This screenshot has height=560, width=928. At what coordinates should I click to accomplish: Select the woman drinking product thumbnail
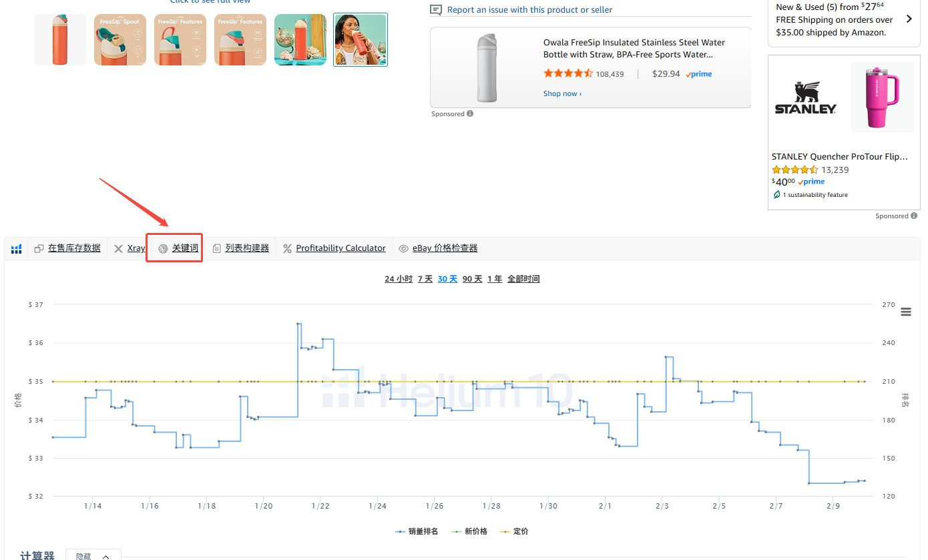click(360, 40)
